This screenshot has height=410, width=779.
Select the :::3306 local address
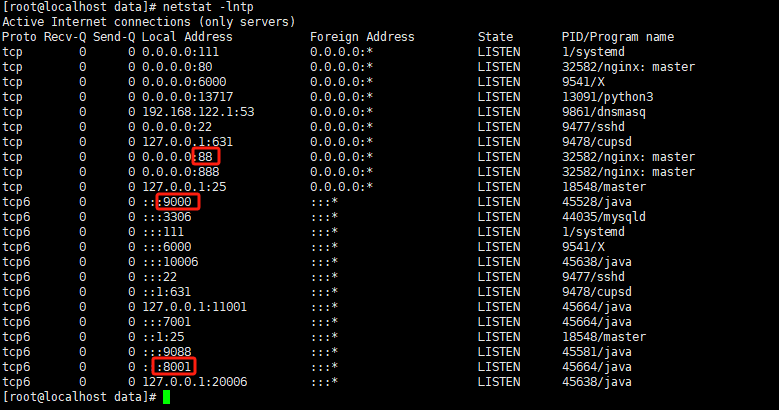tap(166, 217)
